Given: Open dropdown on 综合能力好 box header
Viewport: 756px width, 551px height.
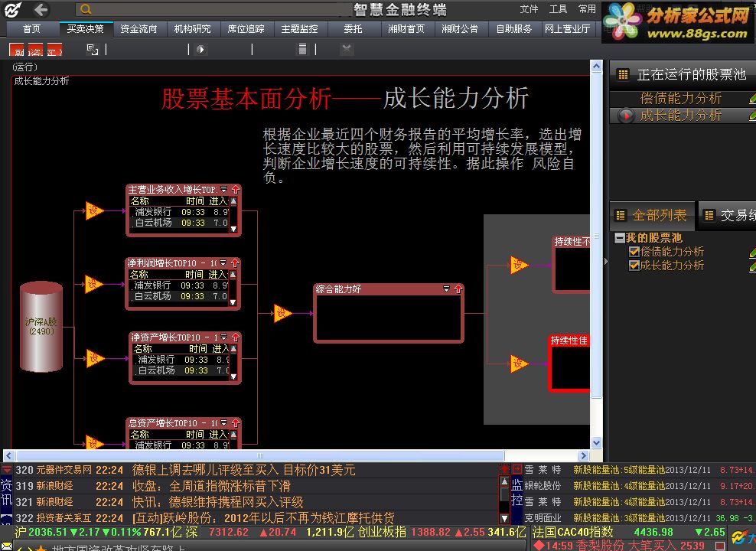Looking at the screenshot, I should pos(446,289).
